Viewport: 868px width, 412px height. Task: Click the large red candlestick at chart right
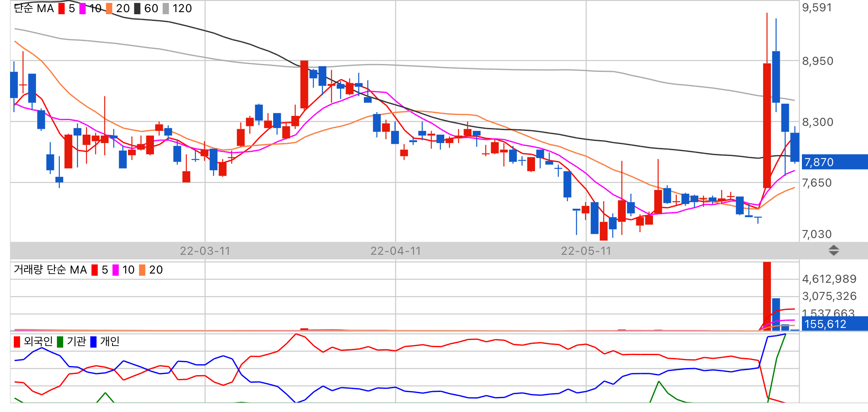[767, 125]
